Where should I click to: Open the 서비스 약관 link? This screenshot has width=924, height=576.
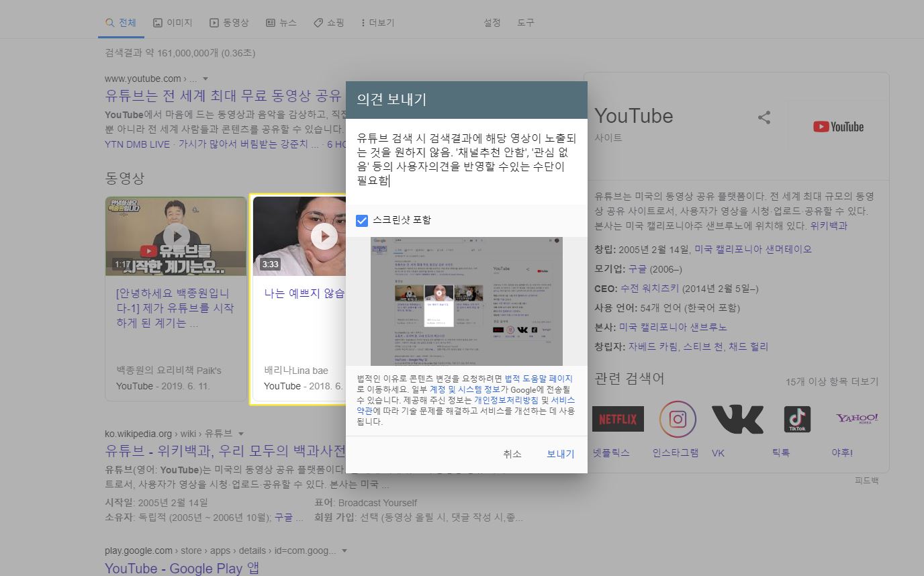[563, 400]
